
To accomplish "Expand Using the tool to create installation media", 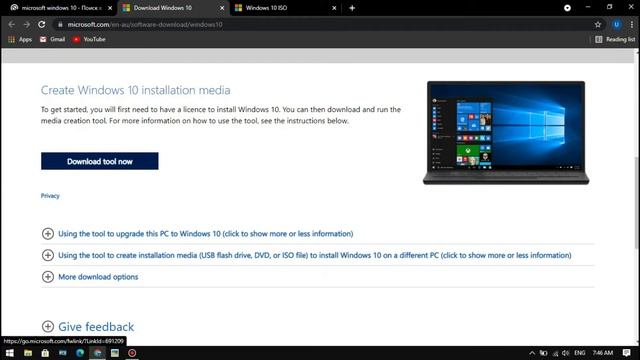I will point(307,255).
